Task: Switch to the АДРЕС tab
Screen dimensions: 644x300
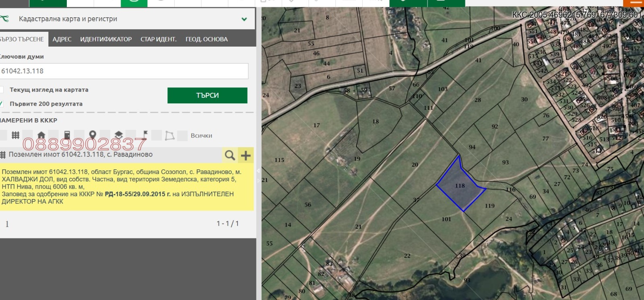Action: tap(62, 39)
